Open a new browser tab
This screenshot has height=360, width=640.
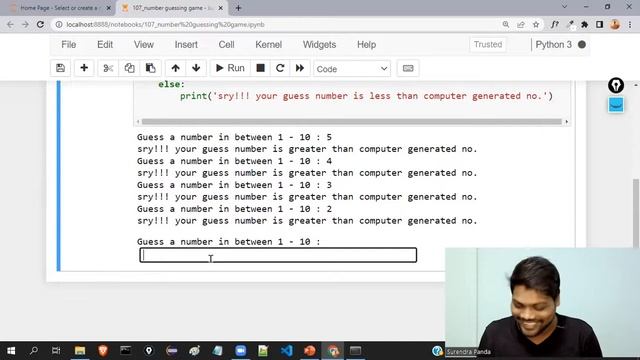pos(239,8)
